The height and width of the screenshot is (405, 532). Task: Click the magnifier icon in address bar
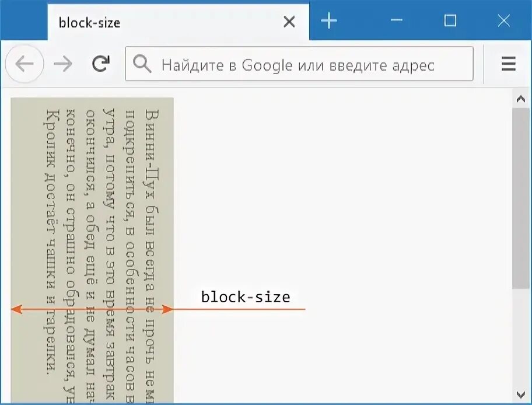(142, 64)
